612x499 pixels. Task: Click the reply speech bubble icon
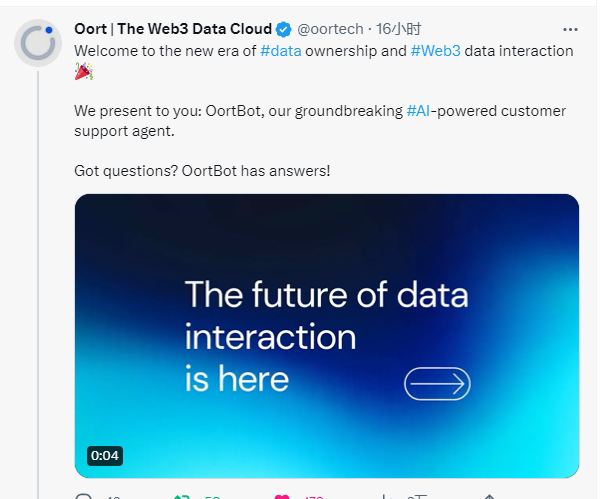[x=83, y=496]
